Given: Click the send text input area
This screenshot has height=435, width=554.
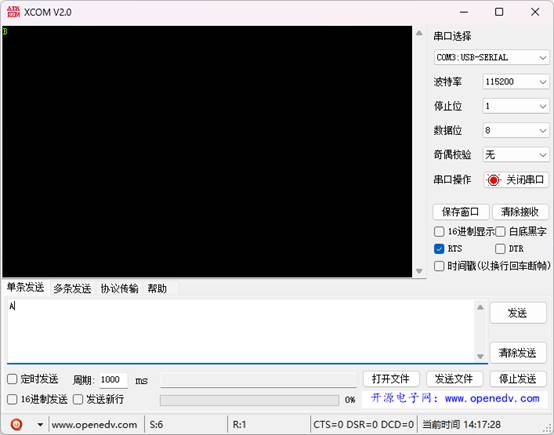Looking at the screenshot, I should click(x=240, y=331).
